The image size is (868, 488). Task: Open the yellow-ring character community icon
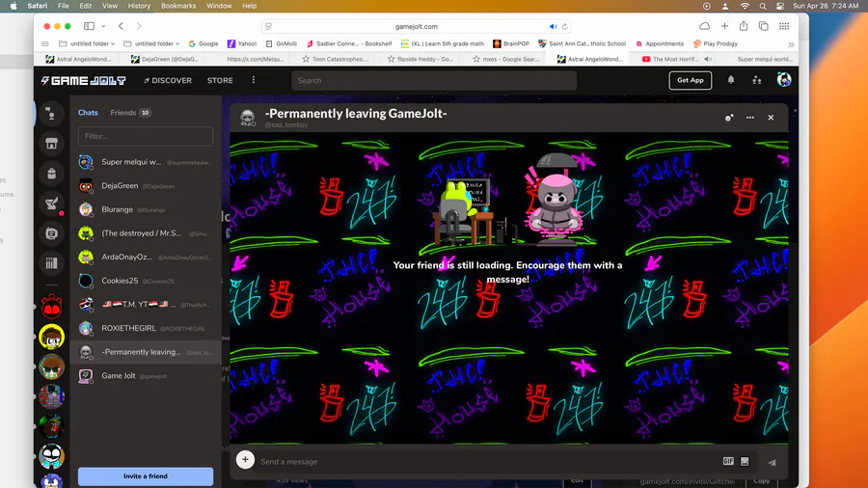click(x=51, y=337)
